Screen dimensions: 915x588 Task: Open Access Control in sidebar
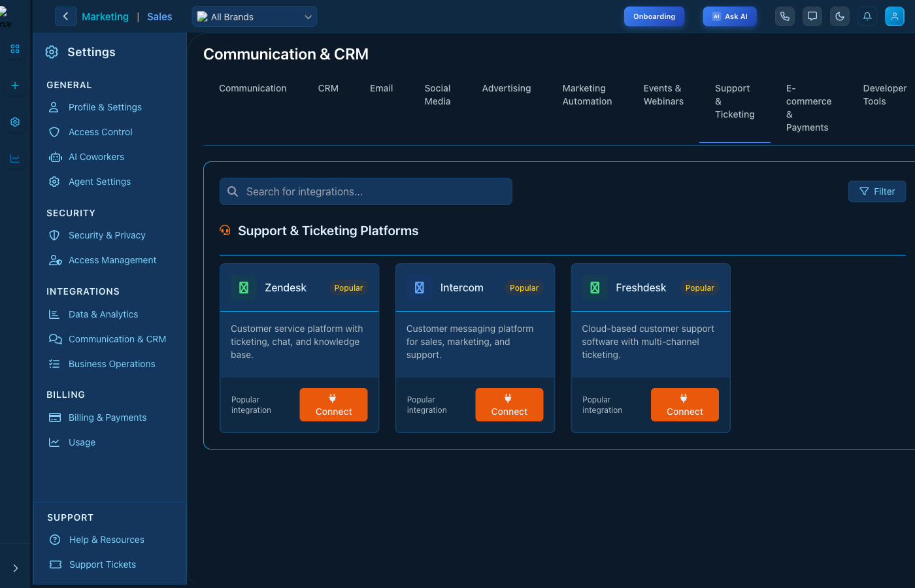pyautogui.click(x=101, y=132)
